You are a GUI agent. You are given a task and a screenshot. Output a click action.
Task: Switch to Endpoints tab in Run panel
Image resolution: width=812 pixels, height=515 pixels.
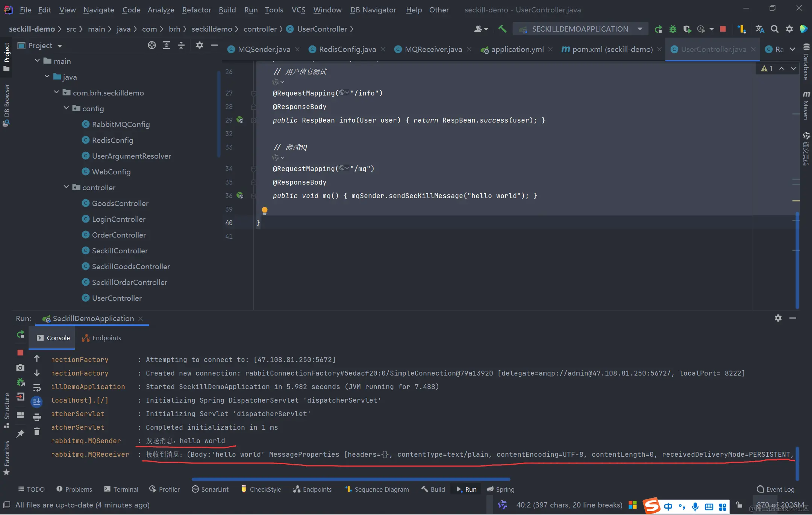tap(101, 338)
